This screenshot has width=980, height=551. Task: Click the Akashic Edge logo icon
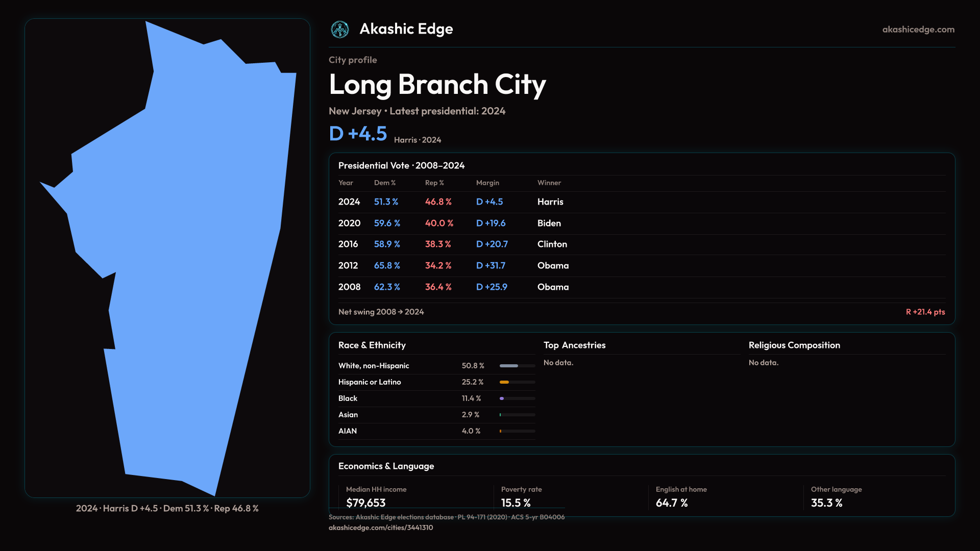tap(340, 30)
